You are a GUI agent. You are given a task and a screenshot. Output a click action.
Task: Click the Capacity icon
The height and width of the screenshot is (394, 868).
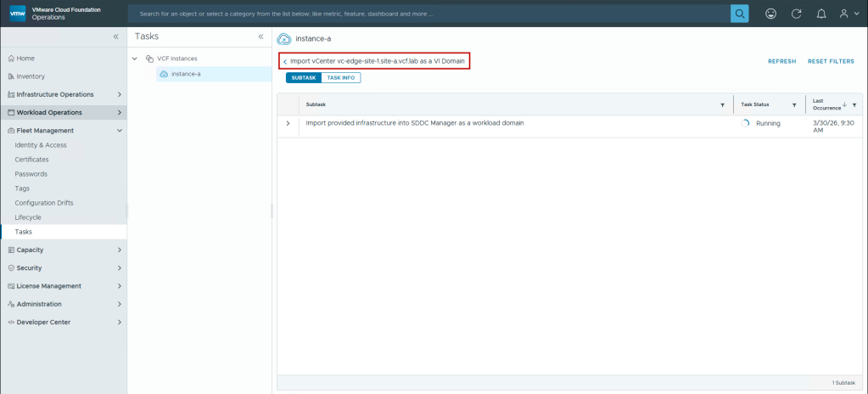(11, 250)
